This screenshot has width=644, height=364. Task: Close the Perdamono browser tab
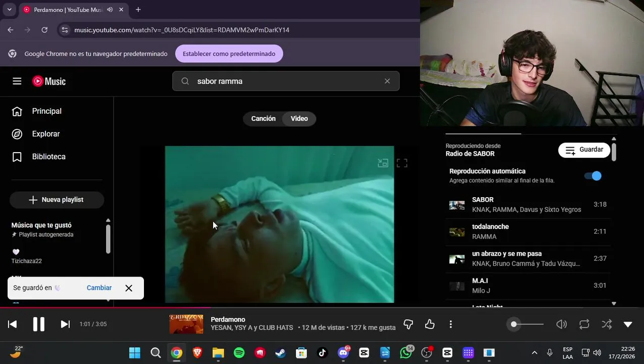(x=121, y=10)
